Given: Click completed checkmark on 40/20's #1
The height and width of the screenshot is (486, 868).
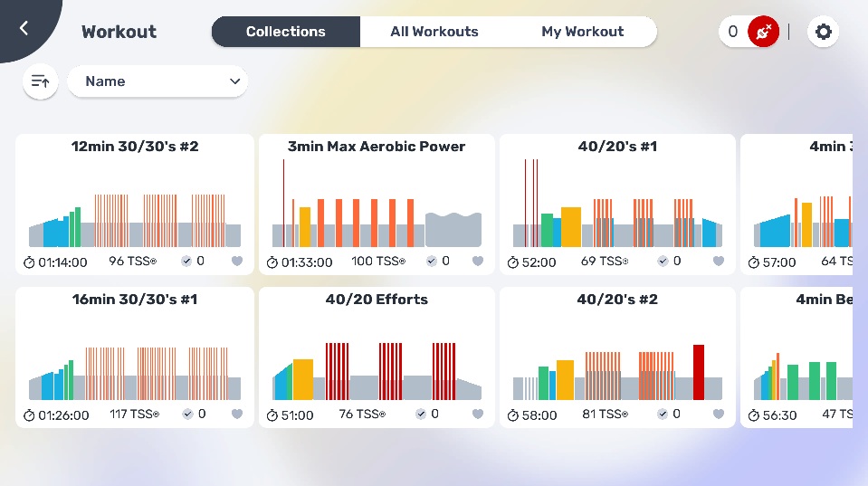Looking at the screenshot, I should pyautogui.click(x=663, y=262).
